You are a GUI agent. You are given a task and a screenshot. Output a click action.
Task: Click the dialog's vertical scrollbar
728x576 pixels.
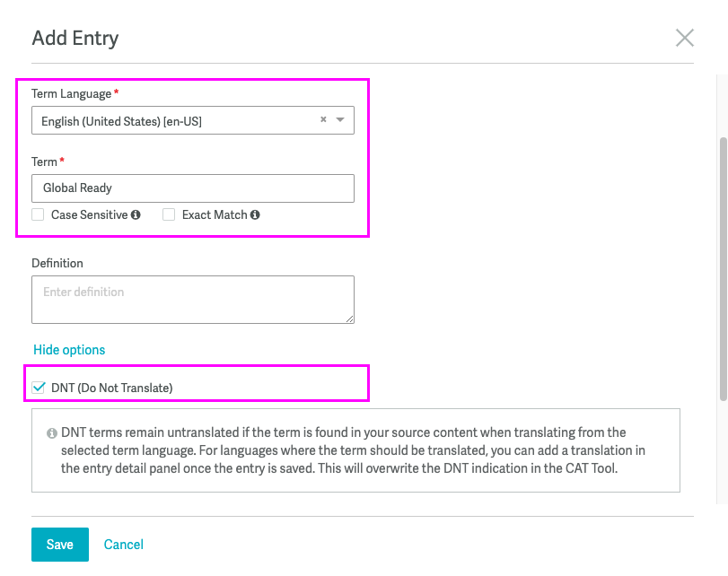(x=723, y=269)
